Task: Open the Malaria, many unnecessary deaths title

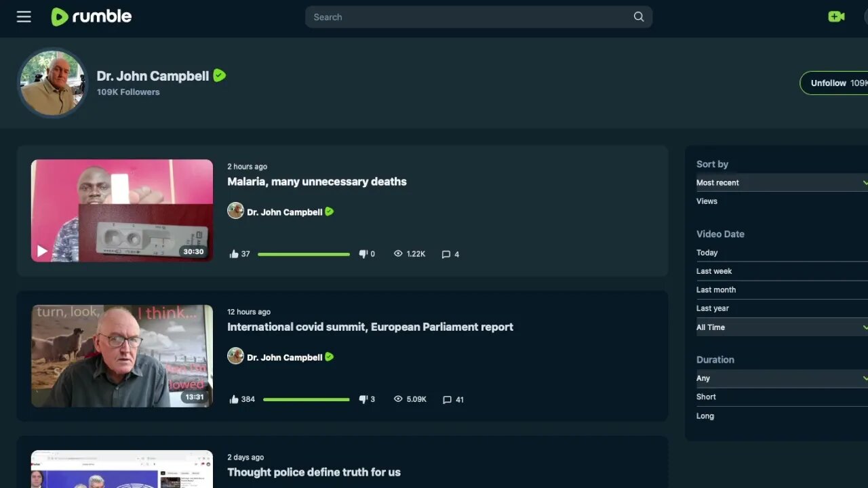Action: tap(317, 182)
